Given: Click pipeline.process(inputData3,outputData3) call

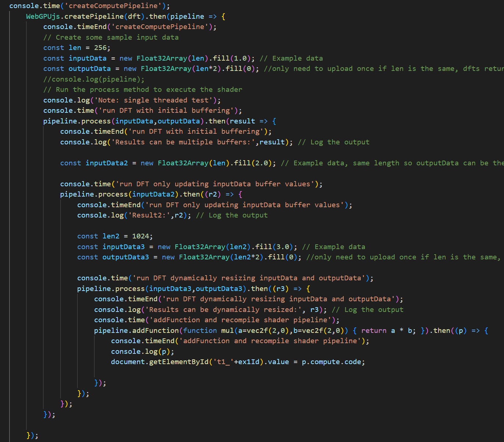Looking at the screenshot, I should tap(162, 288).
